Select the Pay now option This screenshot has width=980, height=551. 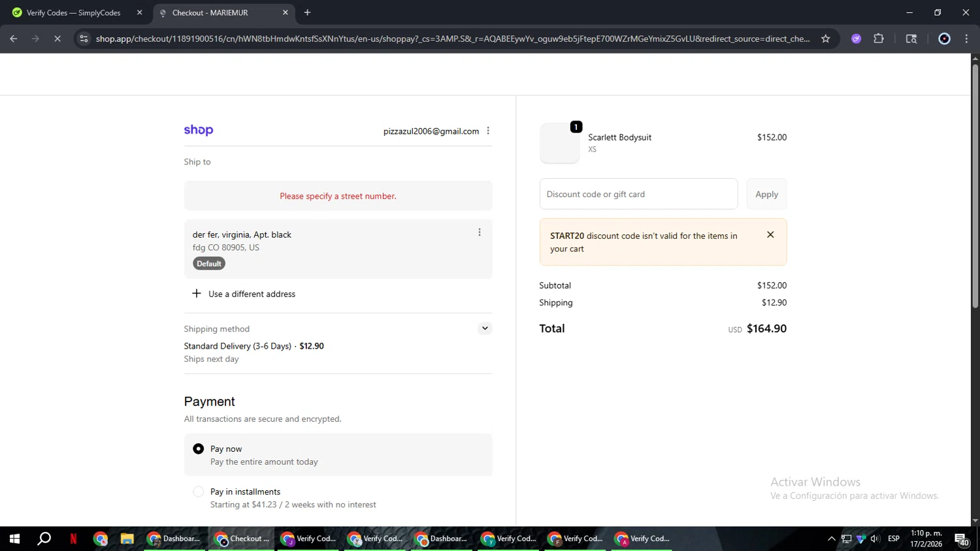199,449
